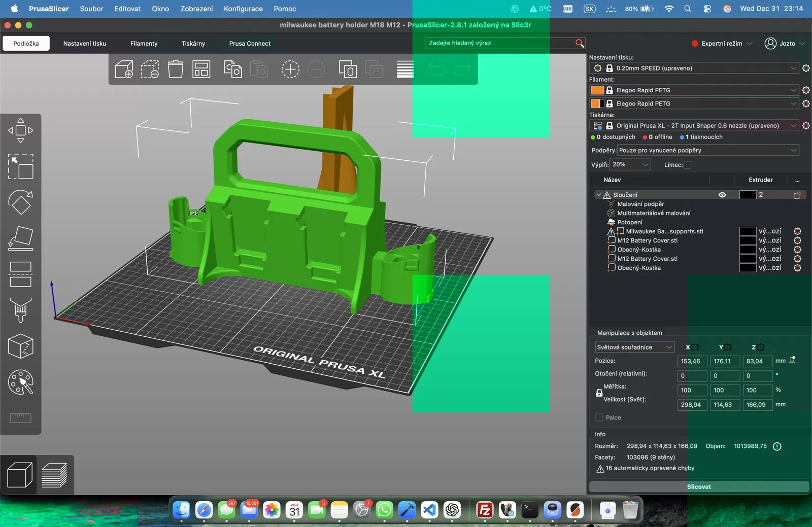Viewport: 812px width, 527px height.
Task: Toggle the Palce inches checkbox
Action: coord(599,417)
